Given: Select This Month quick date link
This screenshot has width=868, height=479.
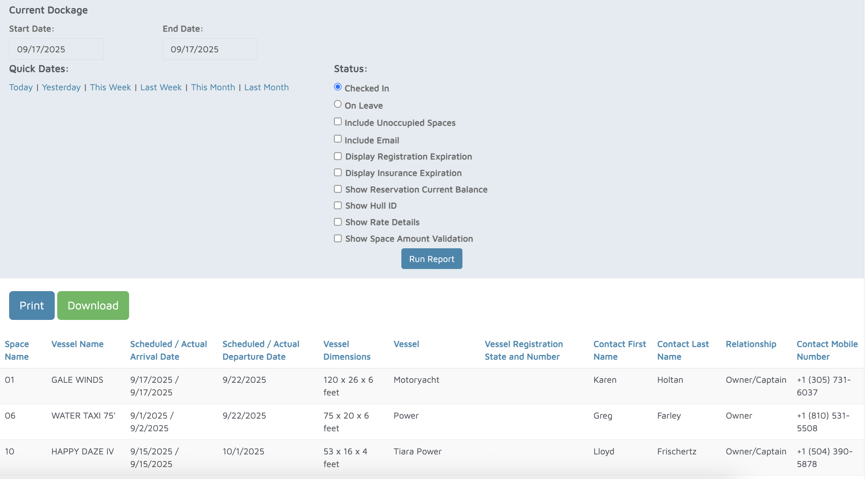Looking at the screenshot, I should tap(213, 87).
